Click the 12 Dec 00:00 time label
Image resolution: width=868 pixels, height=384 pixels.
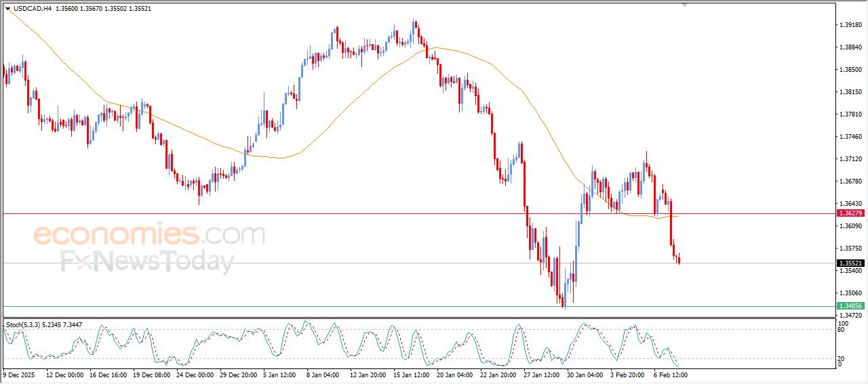(64, 374)
